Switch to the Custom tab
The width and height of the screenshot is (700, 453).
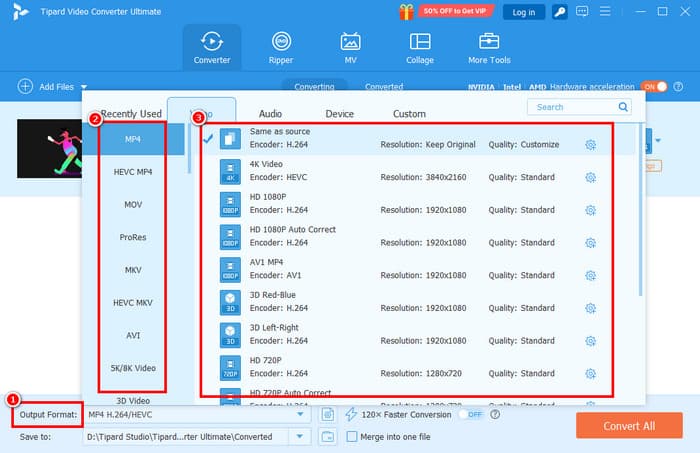409,114
